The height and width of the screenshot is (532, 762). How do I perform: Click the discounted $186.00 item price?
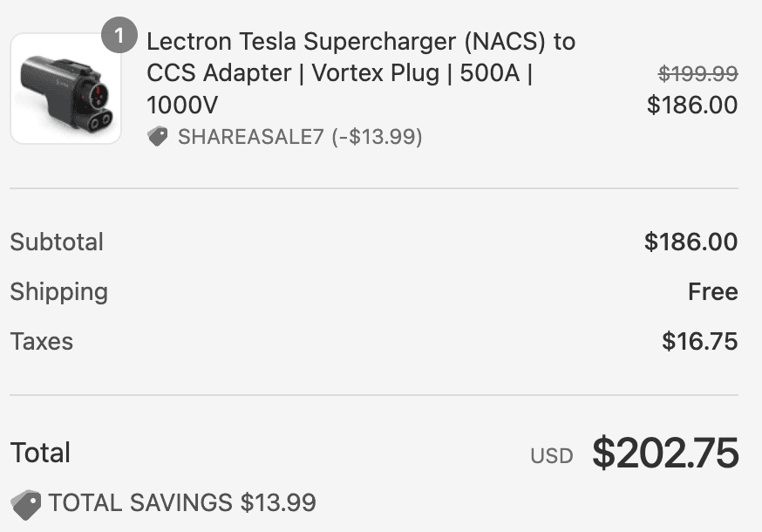[x=692, y=106]
